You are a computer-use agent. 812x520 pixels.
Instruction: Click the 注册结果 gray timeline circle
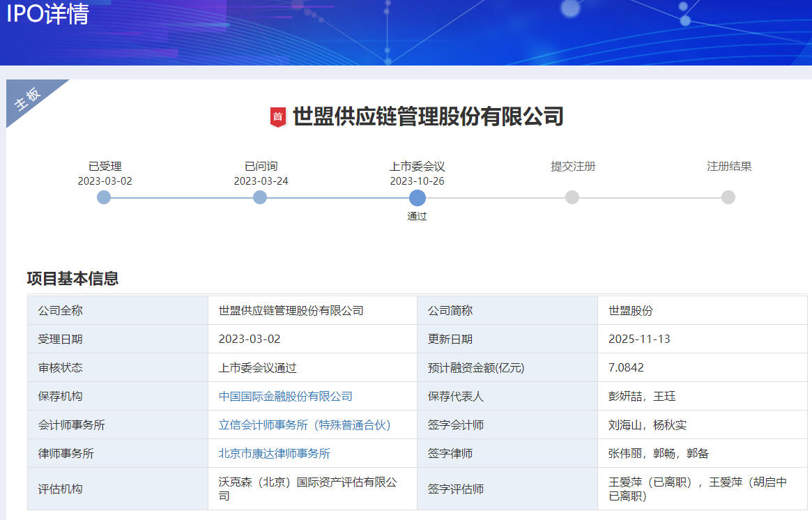pos(728,197)
